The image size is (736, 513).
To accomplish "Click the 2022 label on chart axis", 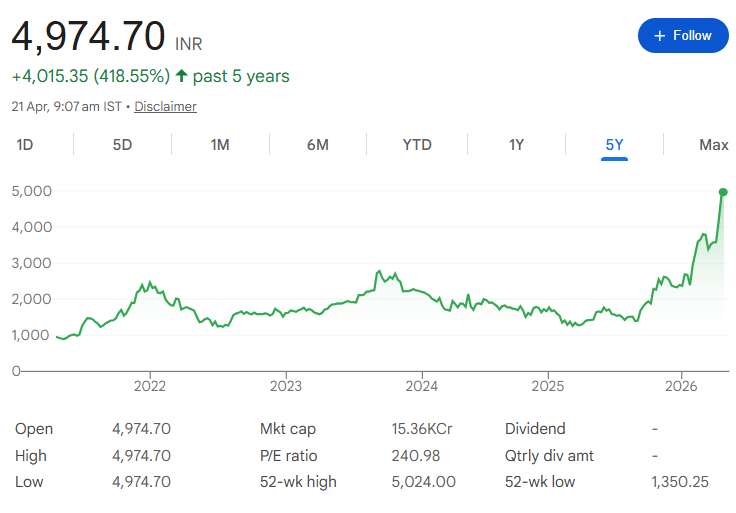I will [x=150, y=386].
